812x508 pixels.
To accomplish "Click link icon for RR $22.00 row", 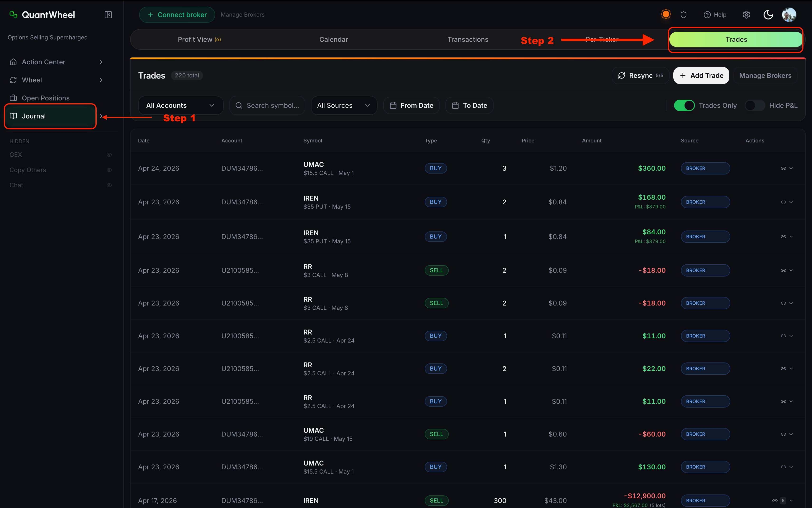I will click(x=784, y=369).
